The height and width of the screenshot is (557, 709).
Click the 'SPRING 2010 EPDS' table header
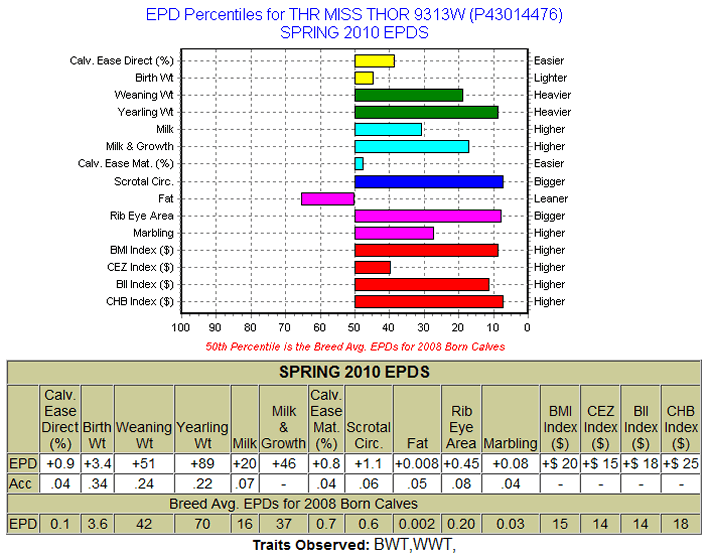(x=354, y=372)
